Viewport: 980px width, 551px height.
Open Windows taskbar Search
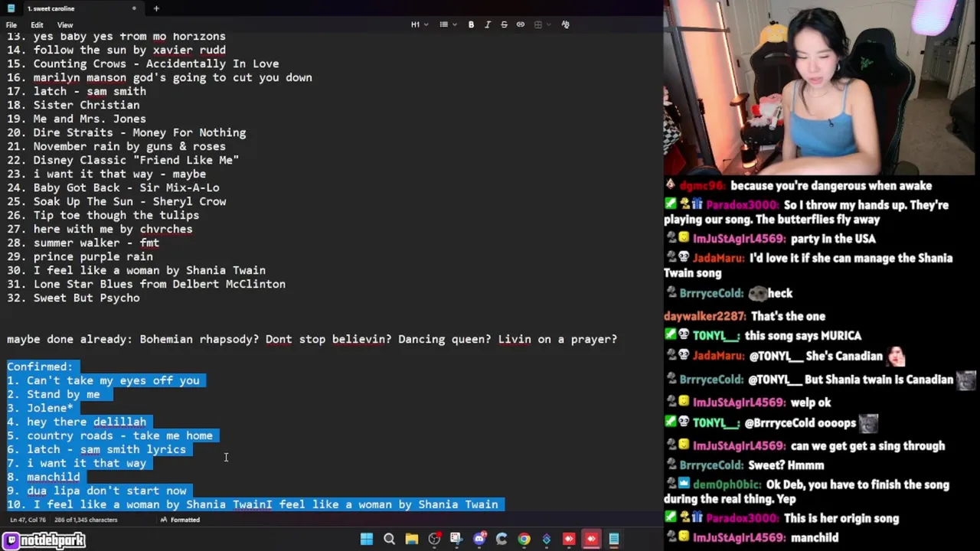[x=389, y=540]
